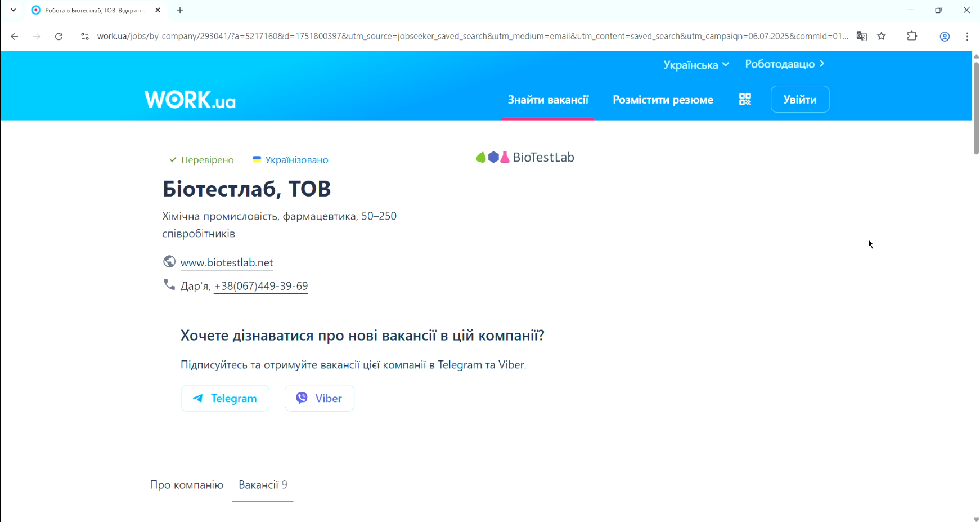This screenshot has height=522, width=980.
Task: Reload the current page
Action: [x=59, y=37]
